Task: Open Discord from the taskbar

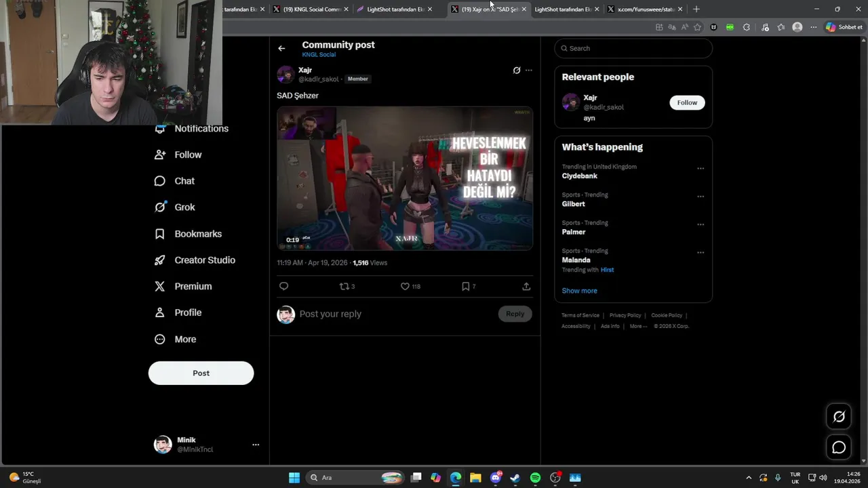Action: coord(496,478)
